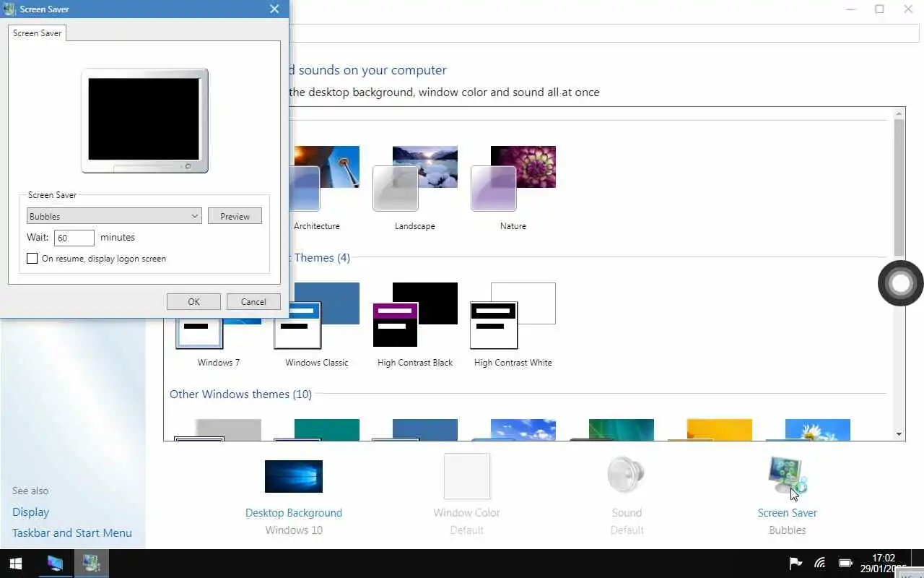The width and height of the screenshot is (924, 578).
Task: Click the themes list scrollbar thumb
Action: pyautogui.click(x=899, y=188)
